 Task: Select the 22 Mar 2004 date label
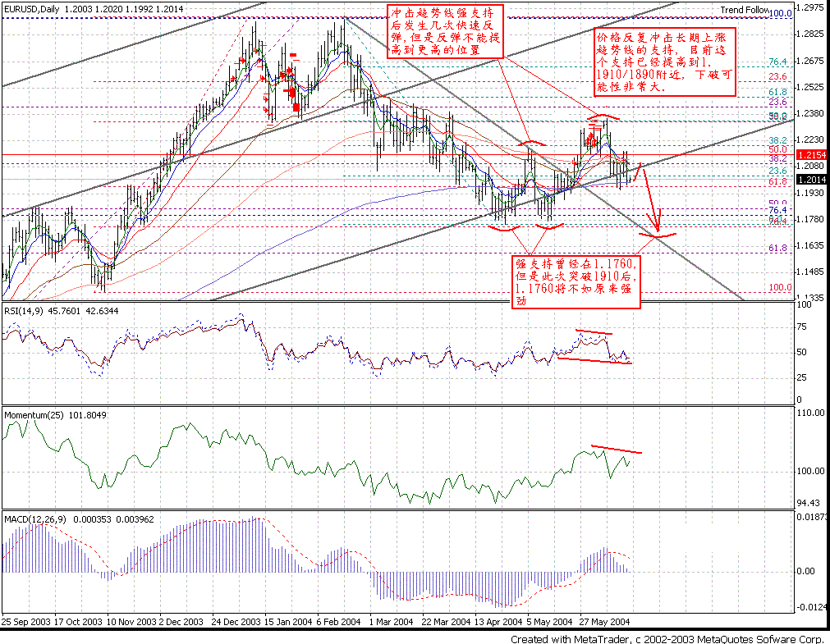[446, 621]
